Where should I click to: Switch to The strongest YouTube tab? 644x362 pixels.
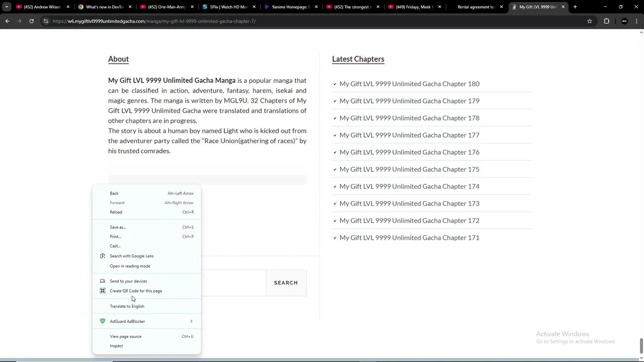point(352,7)
